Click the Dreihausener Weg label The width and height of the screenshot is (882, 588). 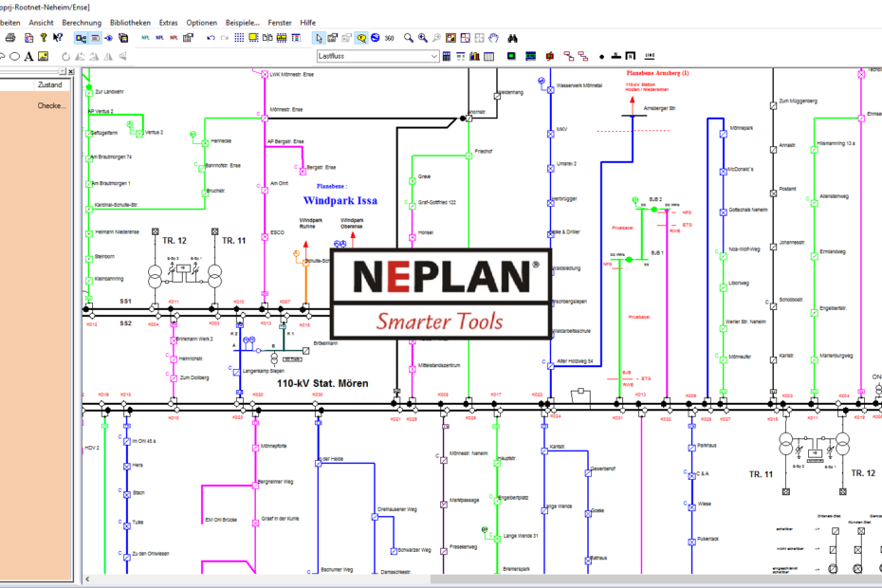coord(397,509)
